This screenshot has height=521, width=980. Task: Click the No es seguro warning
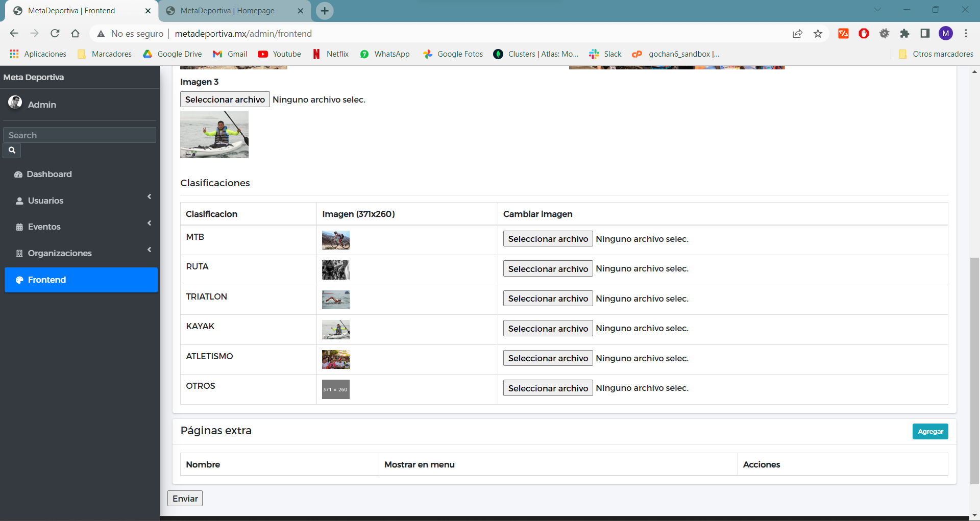click(x=130, y=34)
